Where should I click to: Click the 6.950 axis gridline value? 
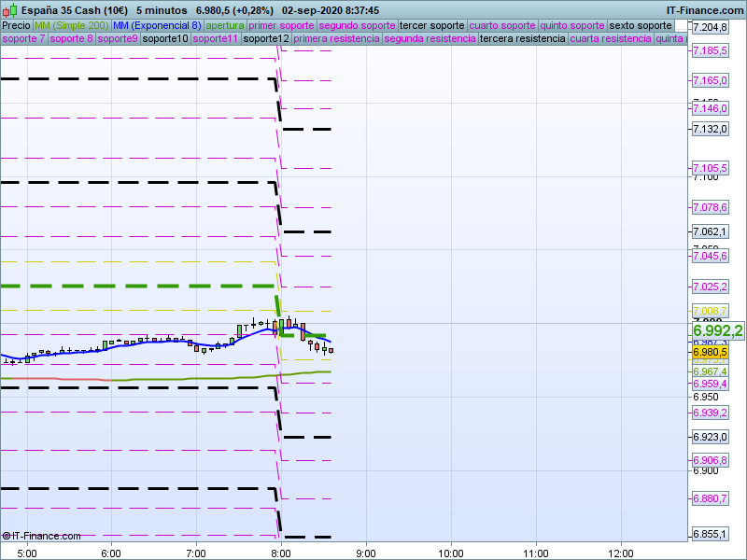click(706, 397)
